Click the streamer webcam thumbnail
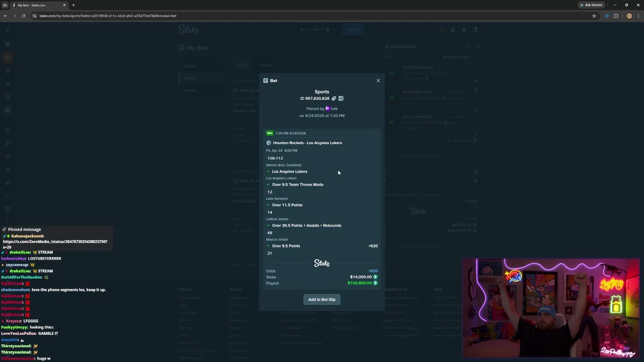 [551, 308]
